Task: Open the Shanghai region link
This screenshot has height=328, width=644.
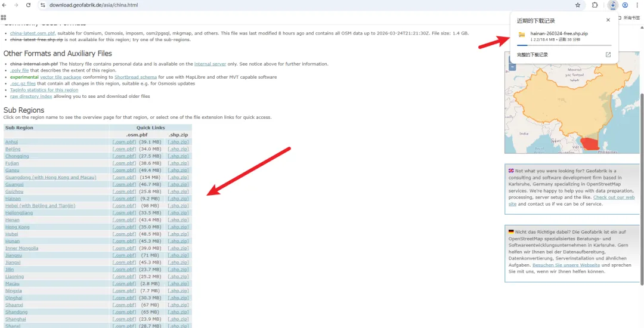Action: pyautogui.click(x=16, y=319)
